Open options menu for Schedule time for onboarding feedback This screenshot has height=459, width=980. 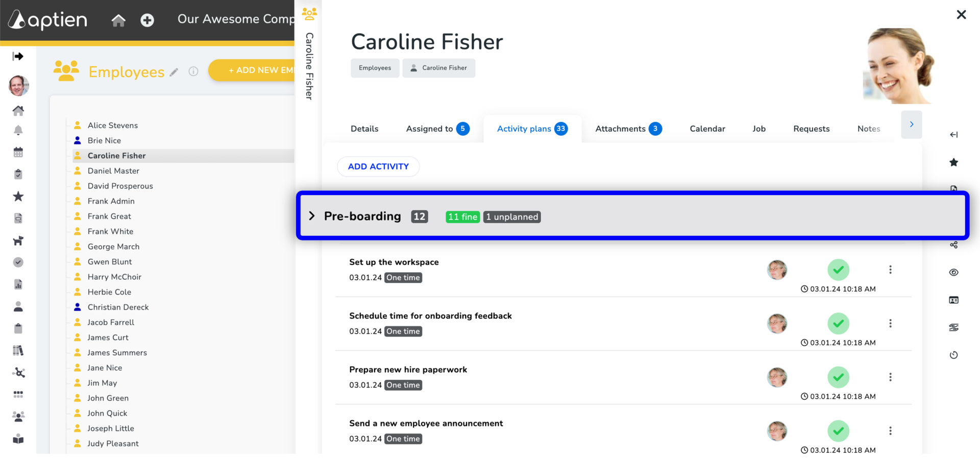(x=890, y=323)
